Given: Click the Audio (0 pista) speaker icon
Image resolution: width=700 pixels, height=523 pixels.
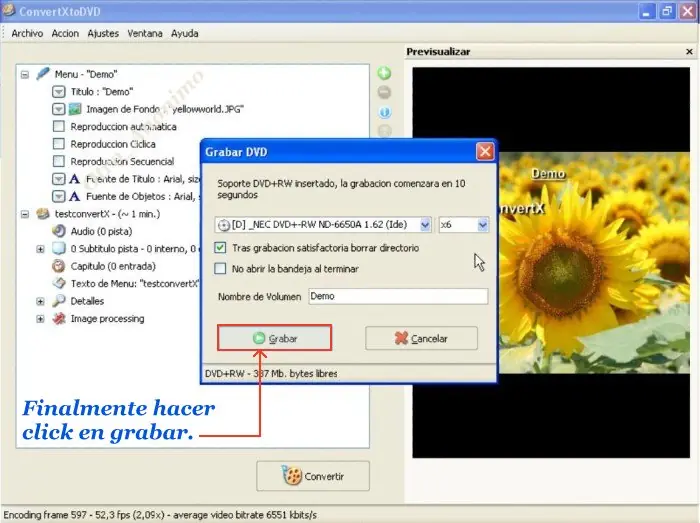Looking at the screenshot, I should [59, 231].
